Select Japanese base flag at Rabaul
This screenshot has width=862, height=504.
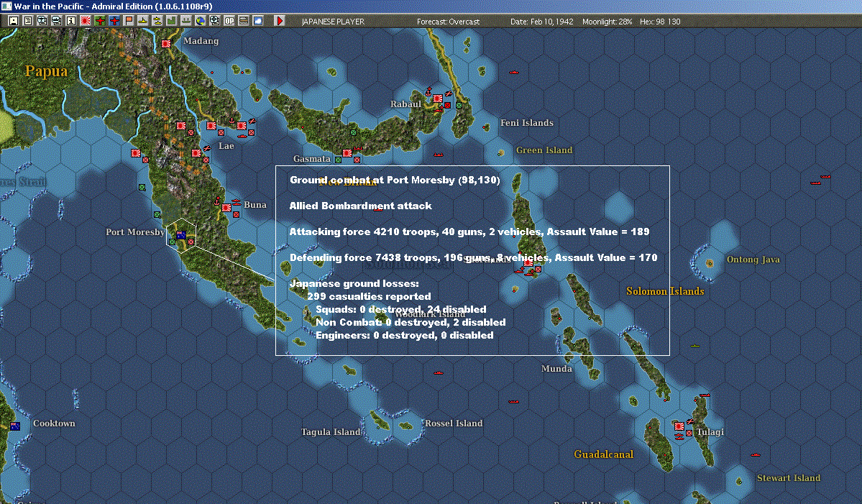tap(438, 98)
